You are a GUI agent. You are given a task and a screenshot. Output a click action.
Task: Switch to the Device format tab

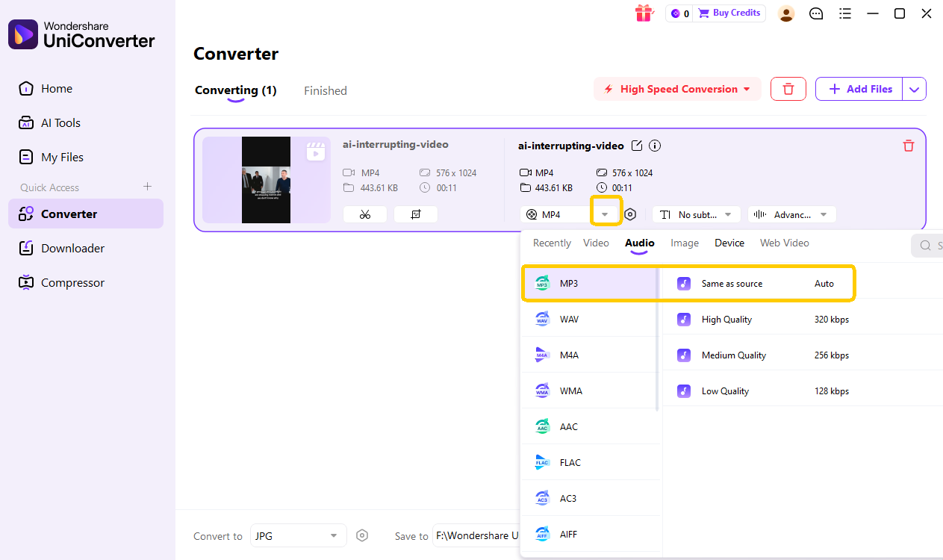click(x=729, y=243)
